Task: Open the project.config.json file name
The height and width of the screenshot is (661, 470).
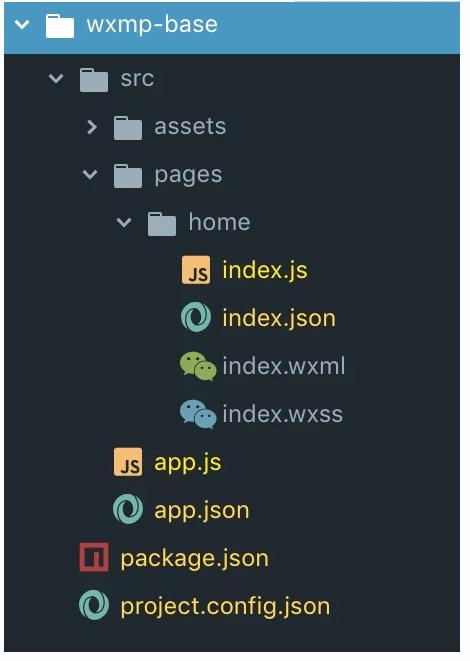Action: tap(226, 607)
